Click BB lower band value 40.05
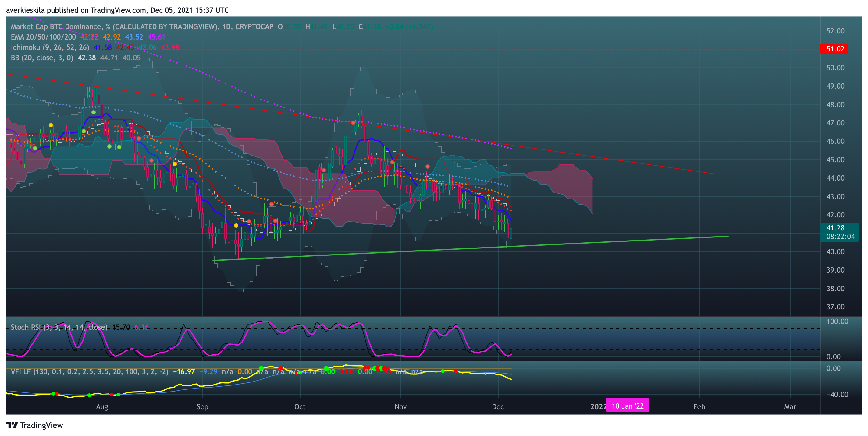This screenshot has height=436, width=868. coord(131,58)
